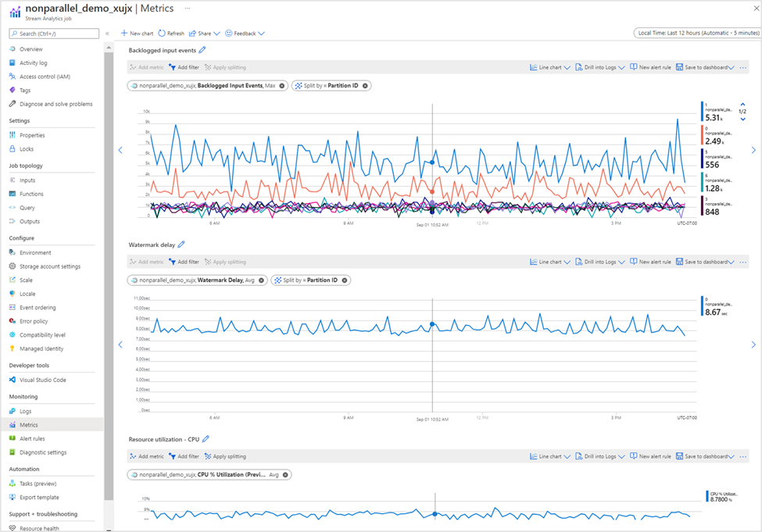Go to Diagnostic settings in Monitoring
The width and height of the screenshot is (762, 532).
[x=43, y=452]
